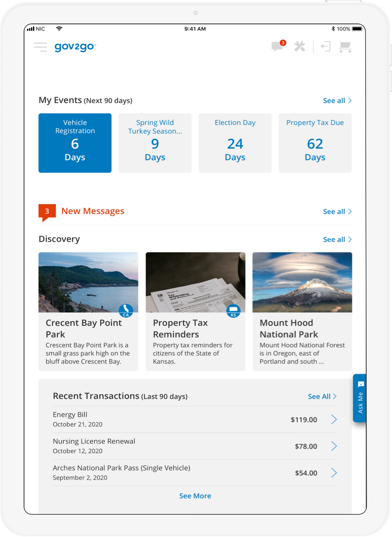The image size is (392, 537).
Task: Open Crecent Bay Point Park image
Action: click(88, 282)
